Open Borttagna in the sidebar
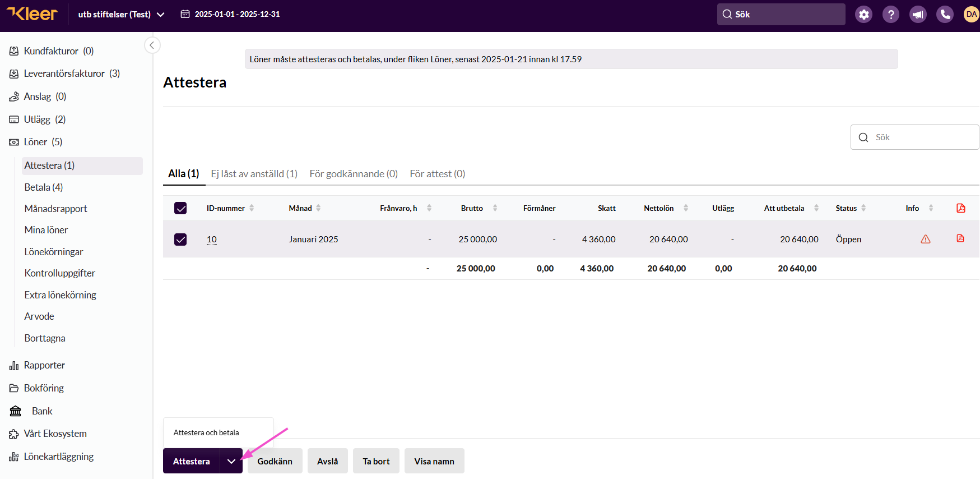 pyautogui.click(x=45, y=338)
